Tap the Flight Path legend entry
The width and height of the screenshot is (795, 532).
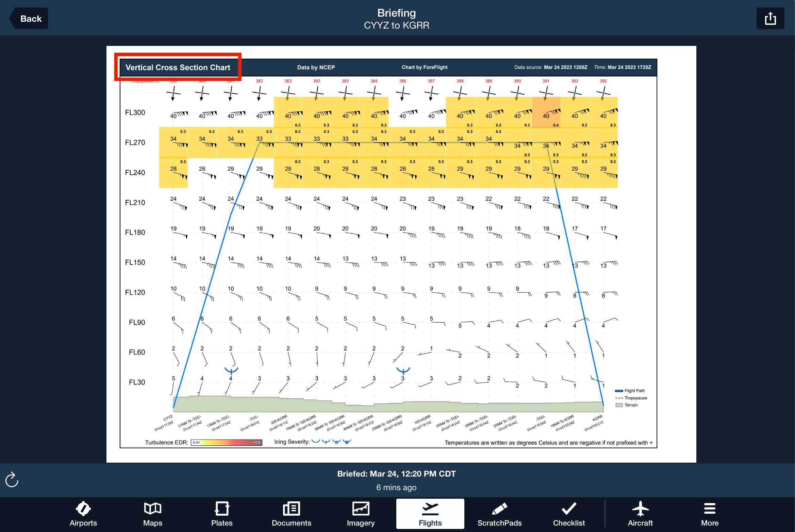tap(631, 391)
